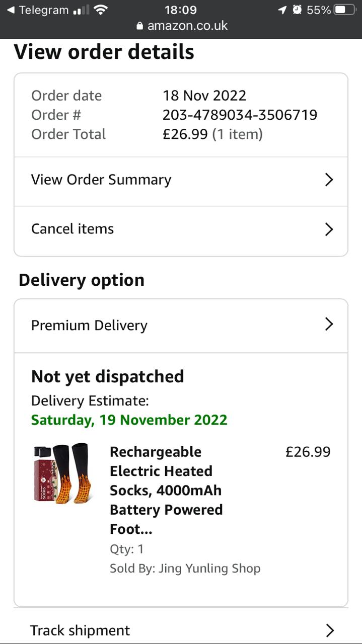Tap the amazon.co.uk address text

coord(187,26)
